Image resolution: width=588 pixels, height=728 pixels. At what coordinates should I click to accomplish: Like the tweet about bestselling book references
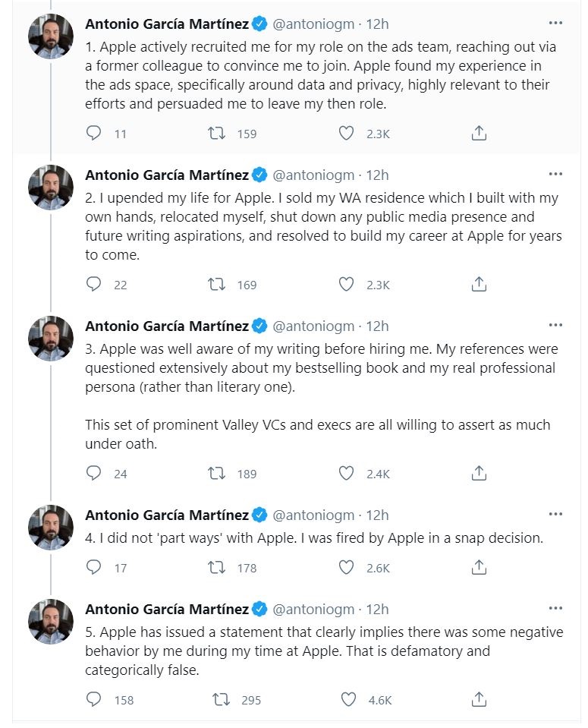[x=346, y=474]
